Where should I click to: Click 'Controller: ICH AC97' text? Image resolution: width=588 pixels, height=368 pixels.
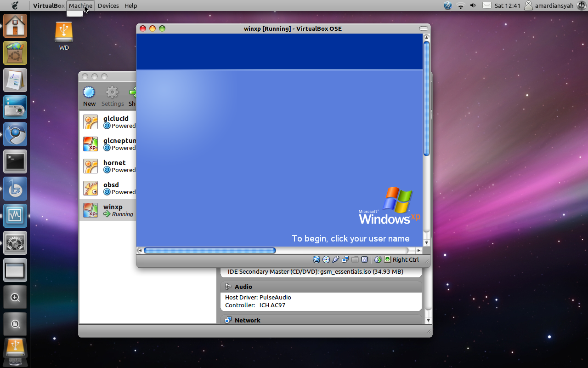click(x=255, y=305)
